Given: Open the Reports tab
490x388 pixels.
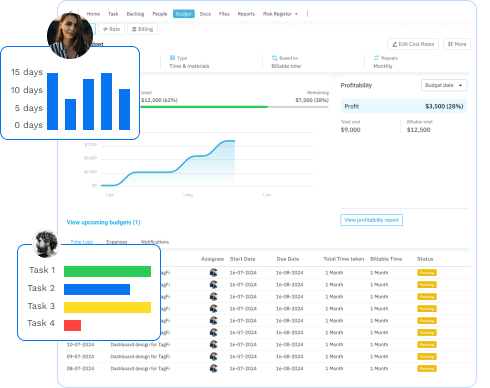Looking at the screenshot, I should 246,14.
